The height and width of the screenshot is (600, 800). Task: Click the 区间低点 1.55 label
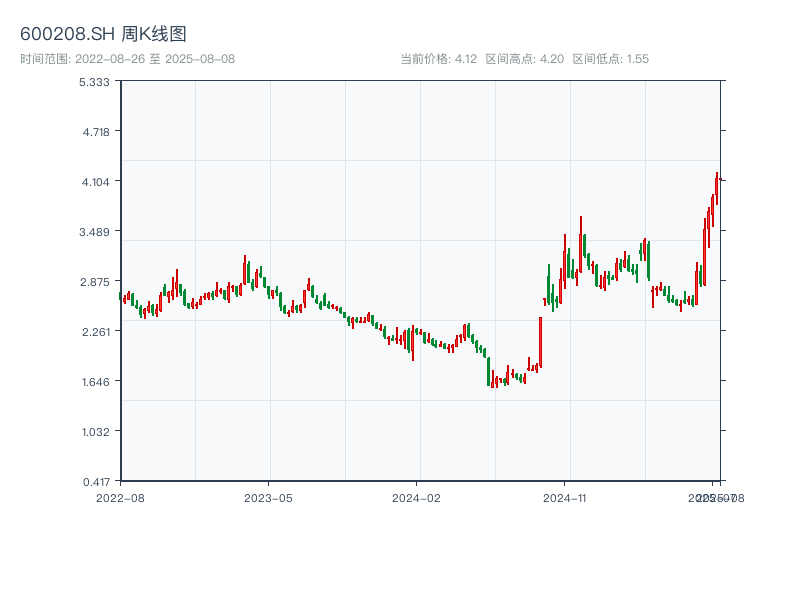[x=610, y=59]
